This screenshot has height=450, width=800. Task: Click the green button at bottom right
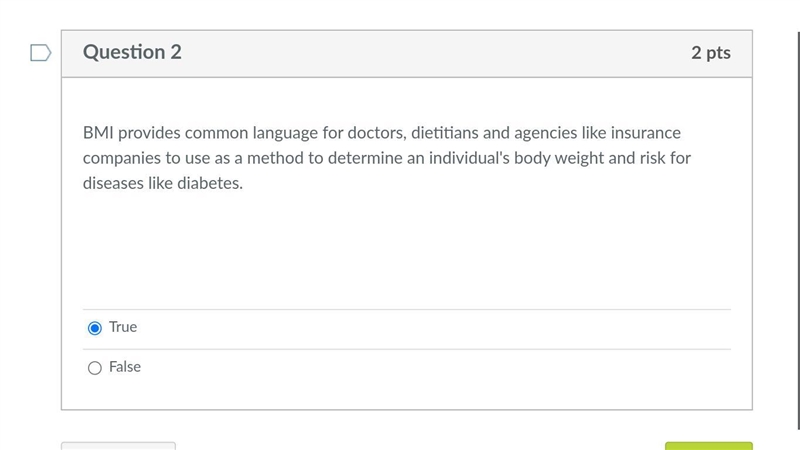coord(709,446)
